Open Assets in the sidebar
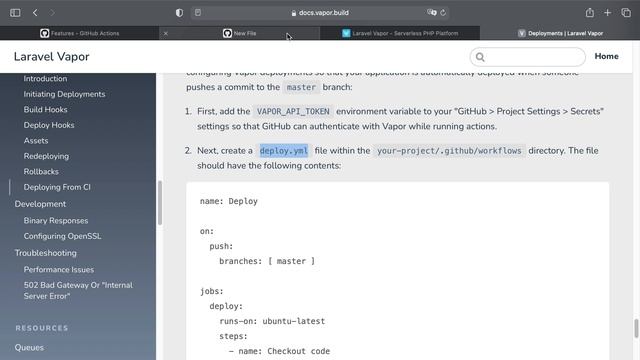Viewport: 640px width, 360px height. 36,140
